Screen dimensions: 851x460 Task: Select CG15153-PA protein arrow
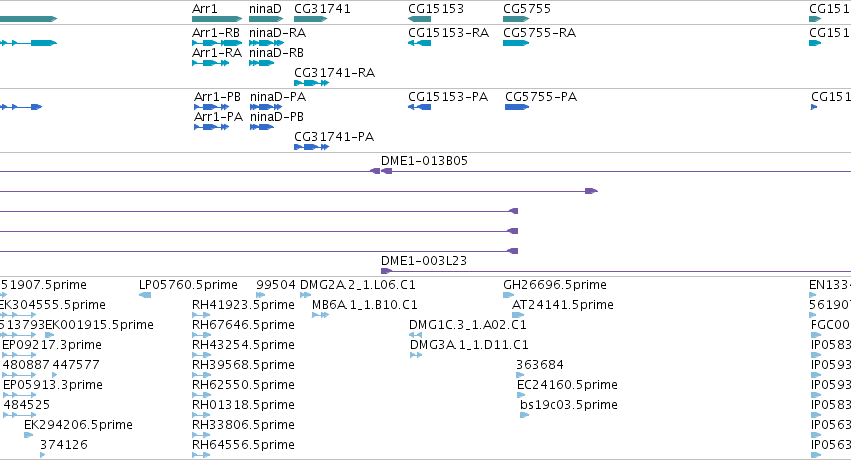[419, 107]
